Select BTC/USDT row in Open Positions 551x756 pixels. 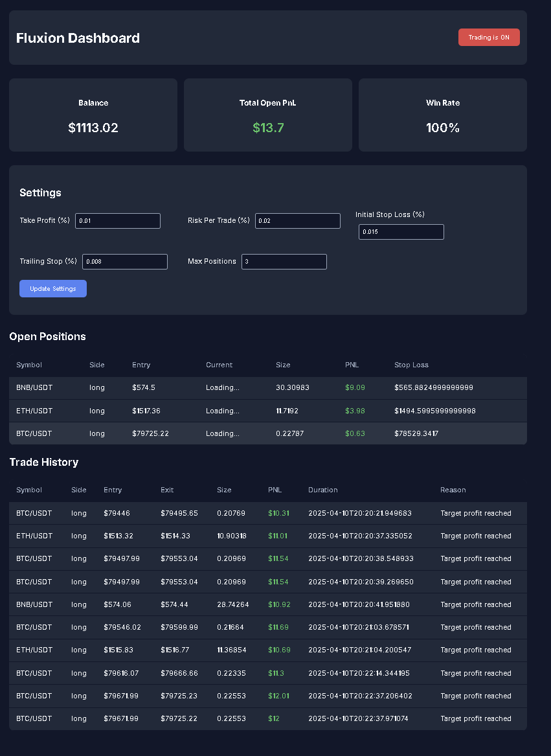coord(268,433)
